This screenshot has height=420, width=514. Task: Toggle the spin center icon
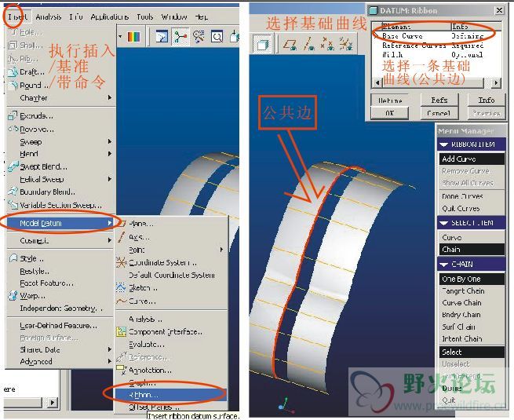click(x=180, y=37)
